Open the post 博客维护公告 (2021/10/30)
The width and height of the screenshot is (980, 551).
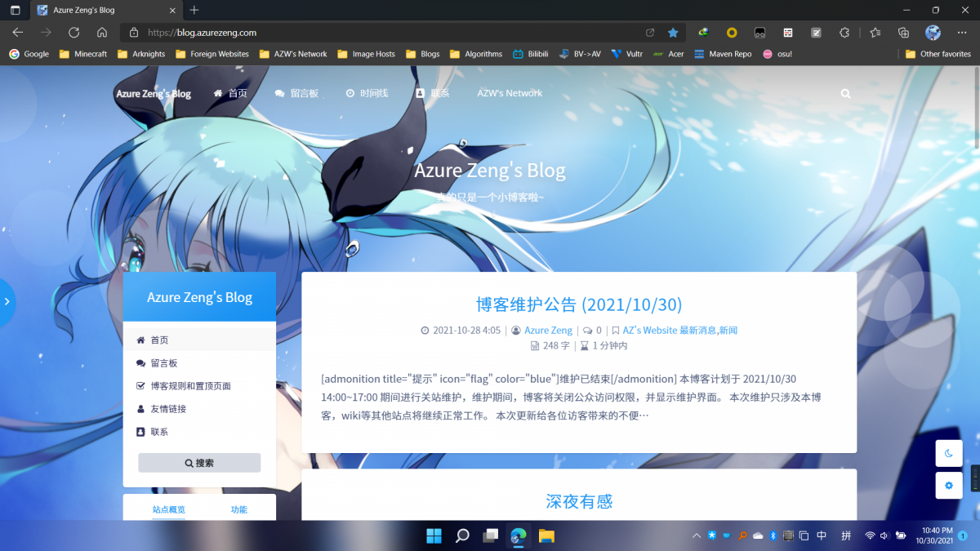(579, 304)
